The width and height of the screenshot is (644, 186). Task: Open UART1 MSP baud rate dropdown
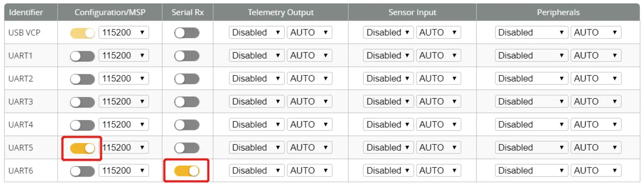[x=123, y=56]
